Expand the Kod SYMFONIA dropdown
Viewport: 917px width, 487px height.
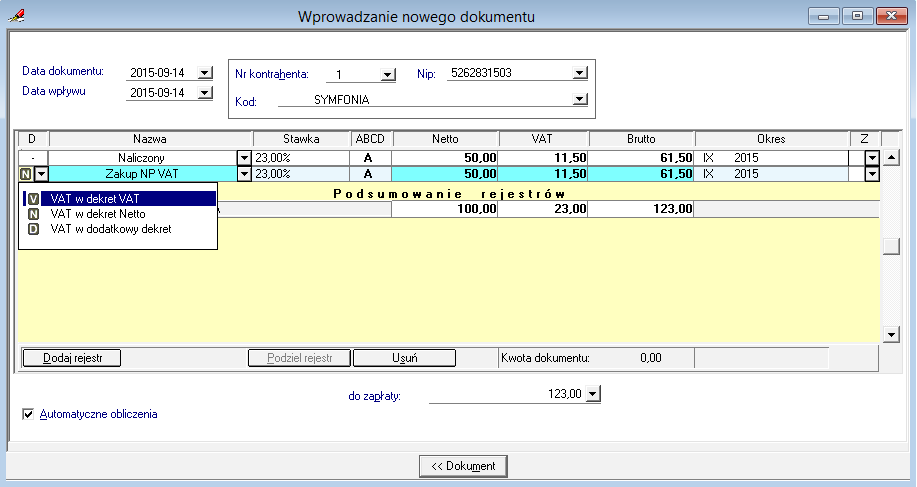point(580,99)
